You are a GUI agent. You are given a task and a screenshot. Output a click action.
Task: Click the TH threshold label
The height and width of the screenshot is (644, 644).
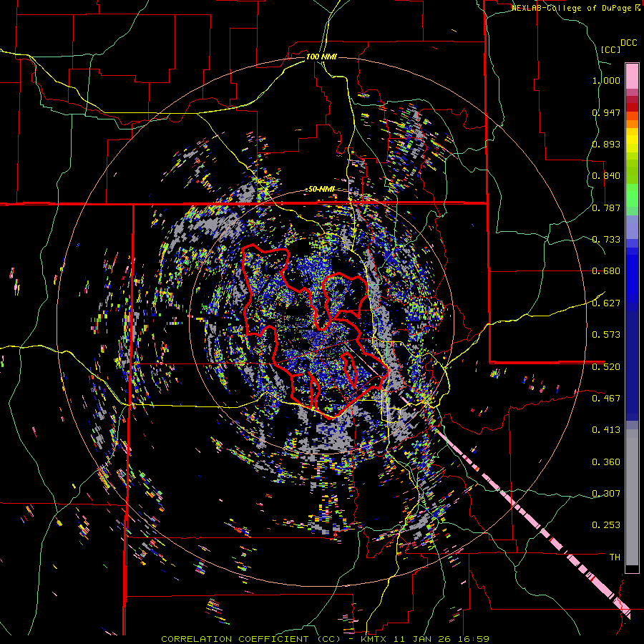615,557
